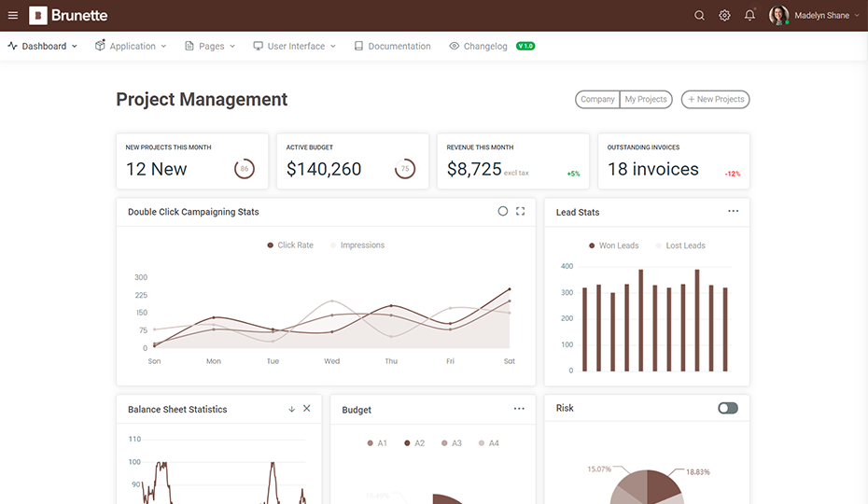Open the Pages menu
The width and height of the screenshot is (868, 504).
coord(210,46)
